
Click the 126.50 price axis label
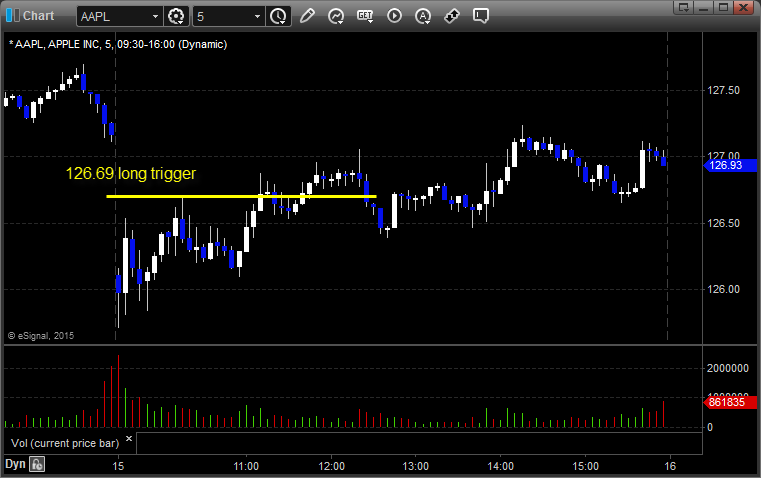point(723,223)
